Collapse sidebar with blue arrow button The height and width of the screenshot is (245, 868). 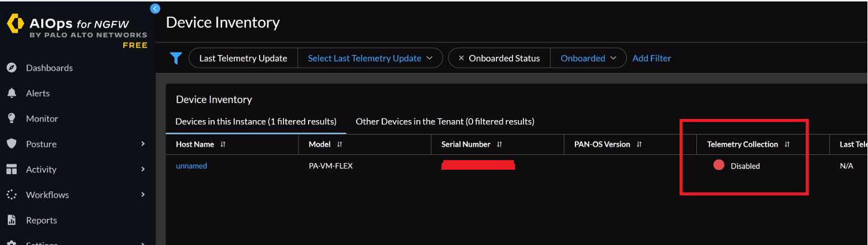pyautogui.click(x=155, y=8)
